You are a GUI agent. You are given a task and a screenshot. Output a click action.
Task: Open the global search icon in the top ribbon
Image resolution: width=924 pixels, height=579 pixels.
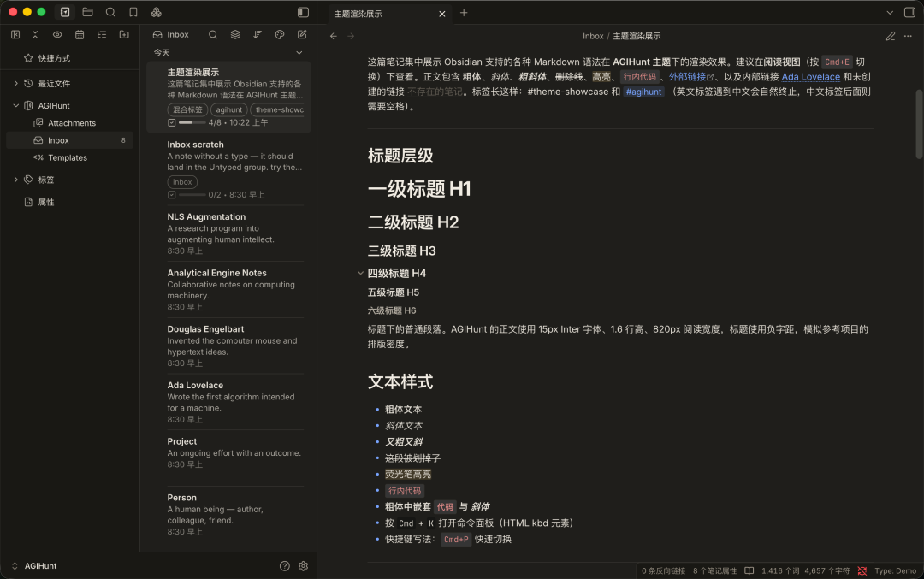tap(110, 12)
